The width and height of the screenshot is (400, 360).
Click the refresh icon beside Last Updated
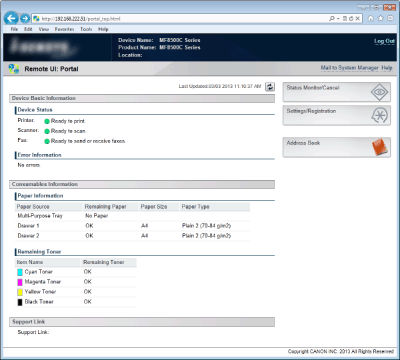(x=270, y=87)
